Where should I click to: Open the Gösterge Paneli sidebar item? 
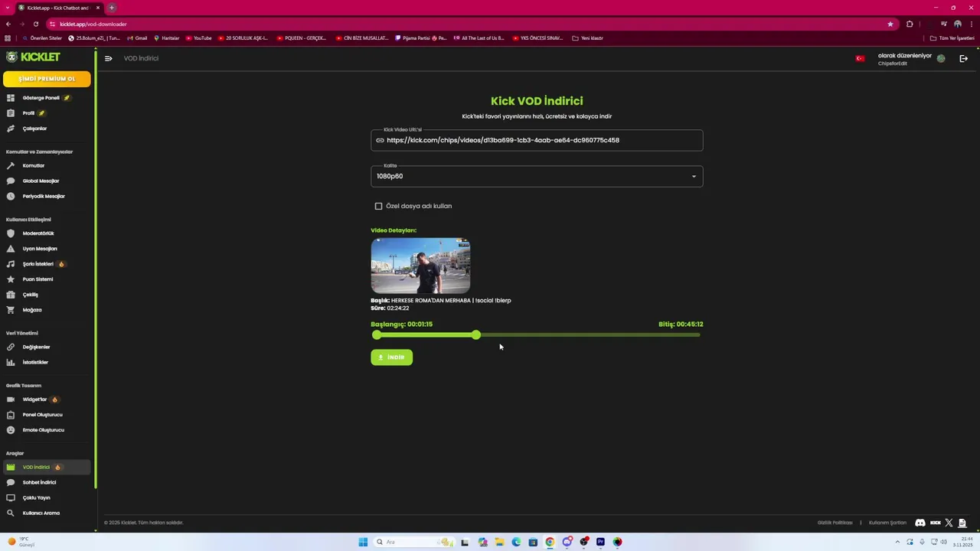[46, 98]
